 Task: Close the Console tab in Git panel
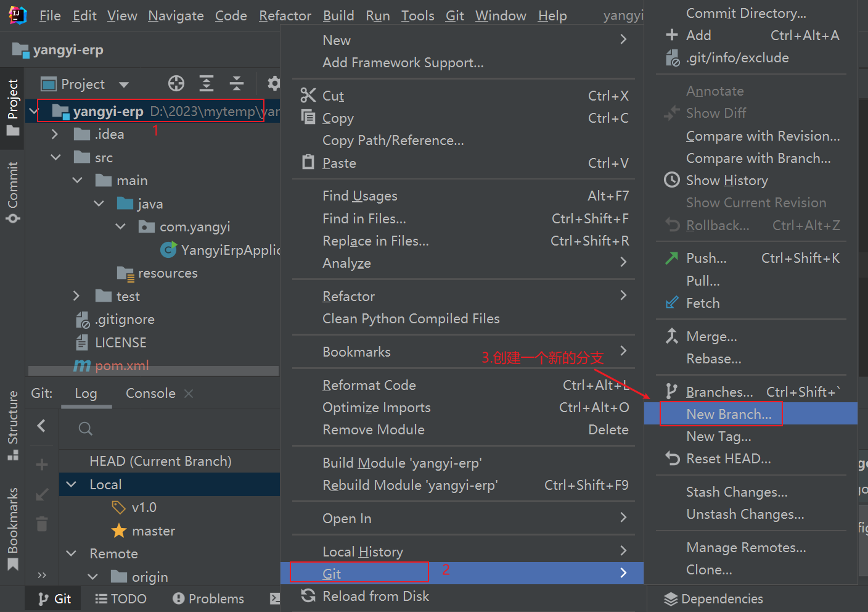click(x=189, y=394)
